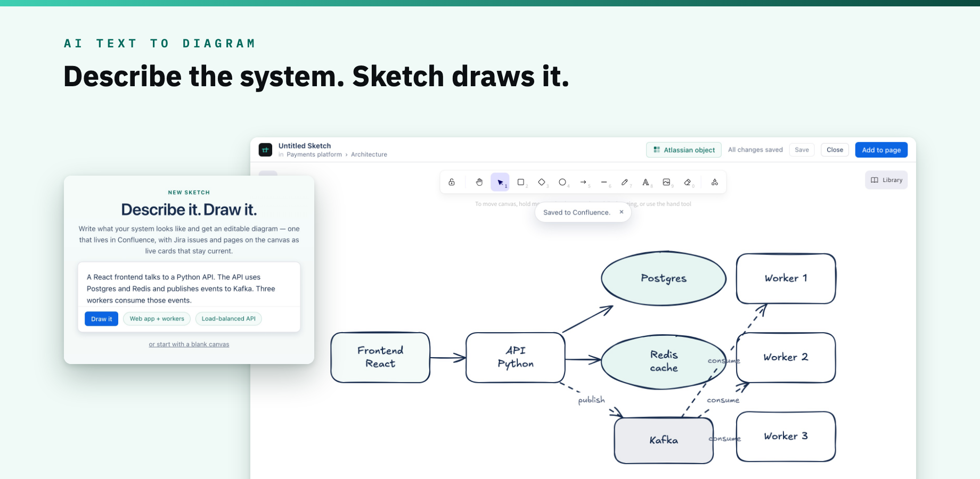This screenshot has width=980, height=479.
Task: Click the publish arrow label
Action: click(591, 400)
